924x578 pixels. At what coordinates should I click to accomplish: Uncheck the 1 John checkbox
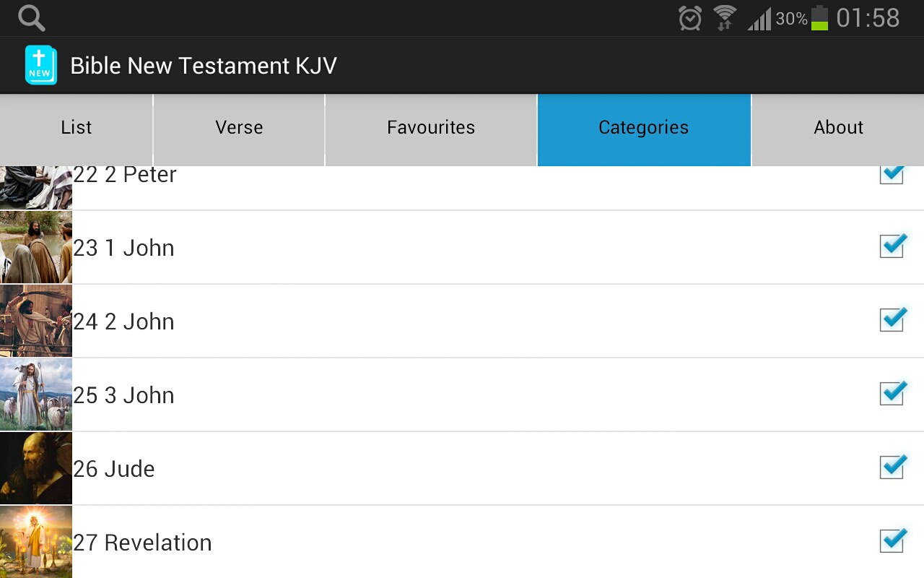coord(892,246)
